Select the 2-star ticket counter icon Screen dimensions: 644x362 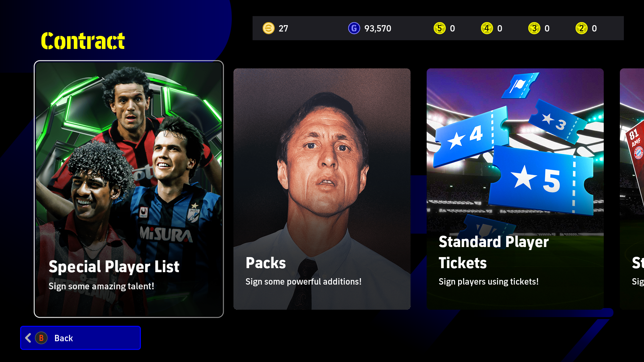pyautogui.click(x=581, y=28)
